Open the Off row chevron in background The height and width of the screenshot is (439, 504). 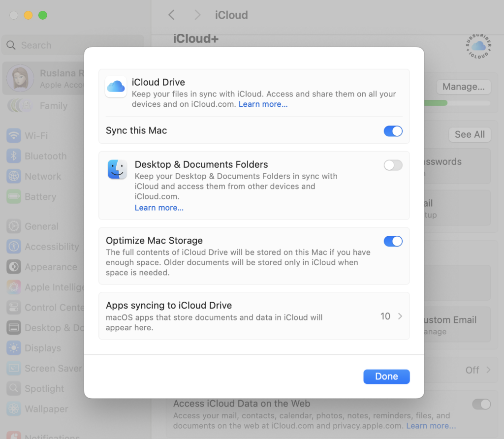(x=488, y=370)
